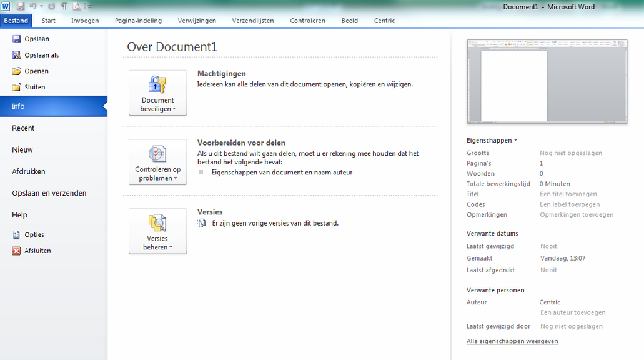Click 'Vandaag, 13:07' creation date
644x360 pixels.
pyautogui.click(x=563, y=258)
